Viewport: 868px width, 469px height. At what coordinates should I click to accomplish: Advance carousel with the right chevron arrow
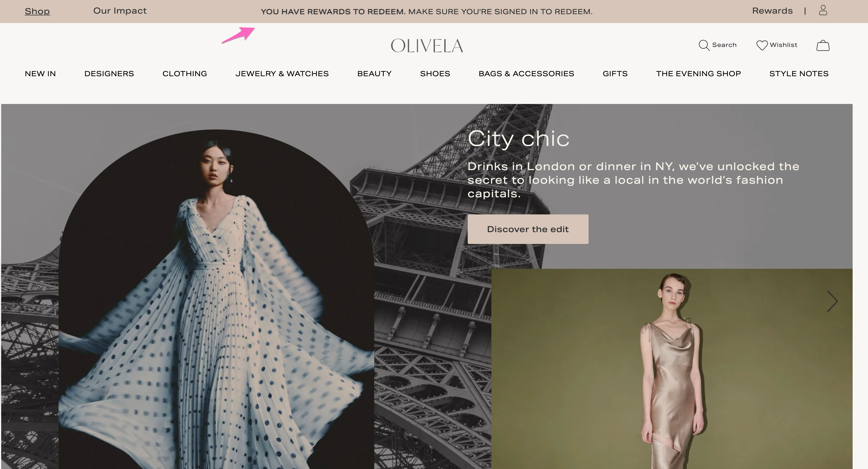point(832,301)
